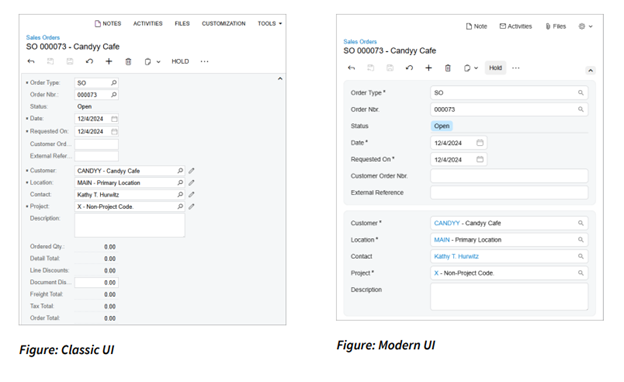This screenshot has height=382, width=624.
Task: Edit Location pencil icon in Classic UI
Action: (191, 182)
